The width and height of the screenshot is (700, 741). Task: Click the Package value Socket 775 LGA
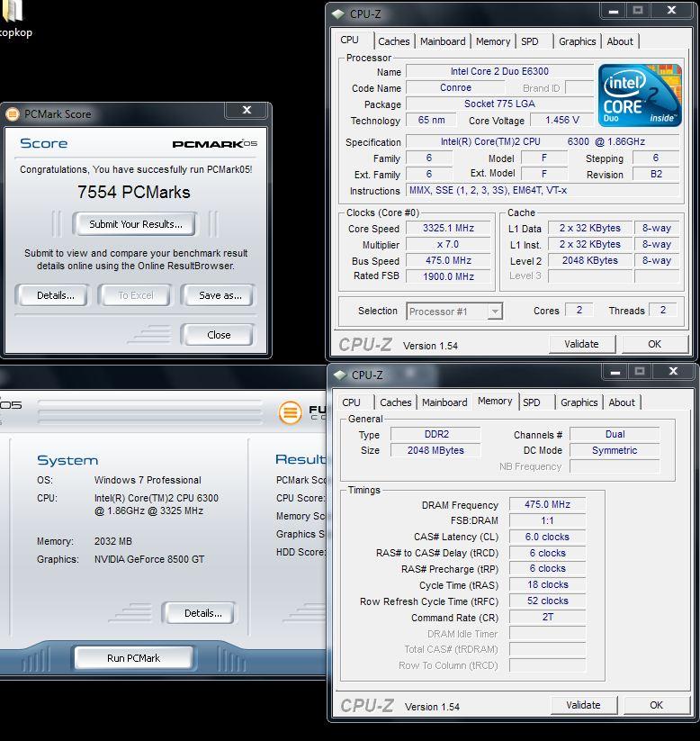499,104
